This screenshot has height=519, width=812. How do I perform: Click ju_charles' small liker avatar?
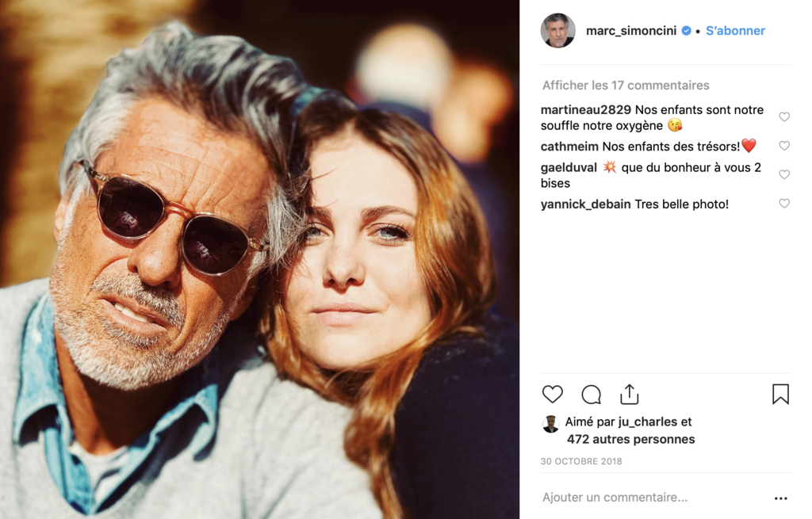point(550,424)
